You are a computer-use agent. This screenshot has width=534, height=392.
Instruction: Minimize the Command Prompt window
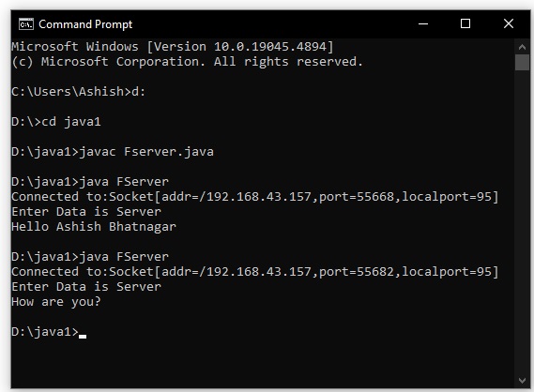423,23
